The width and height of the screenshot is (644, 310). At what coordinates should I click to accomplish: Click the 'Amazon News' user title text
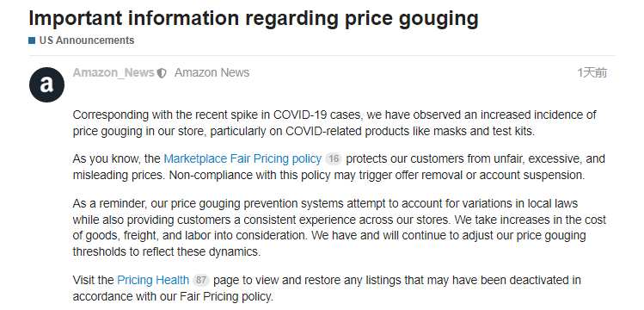(212, 73)
